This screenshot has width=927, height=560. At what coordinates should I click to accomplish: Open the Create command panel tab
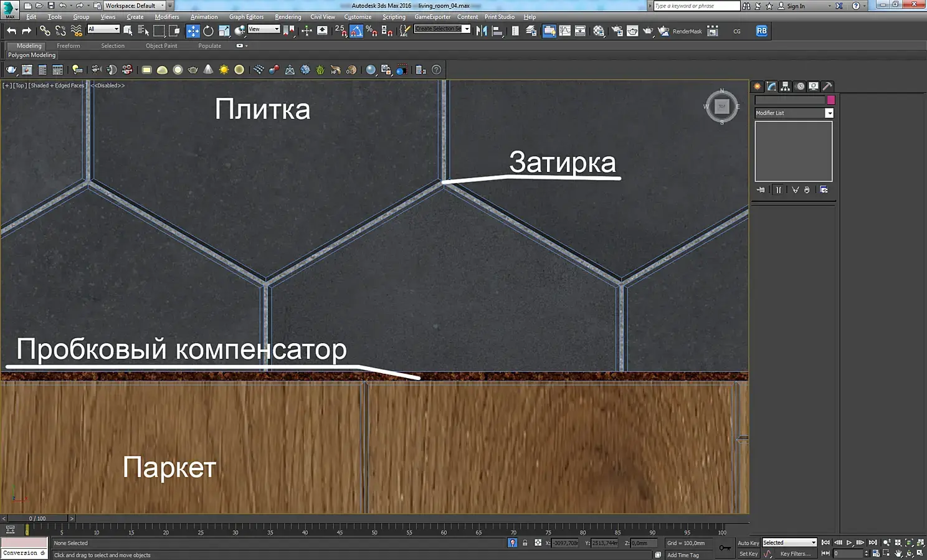click(x=758, y=87)
